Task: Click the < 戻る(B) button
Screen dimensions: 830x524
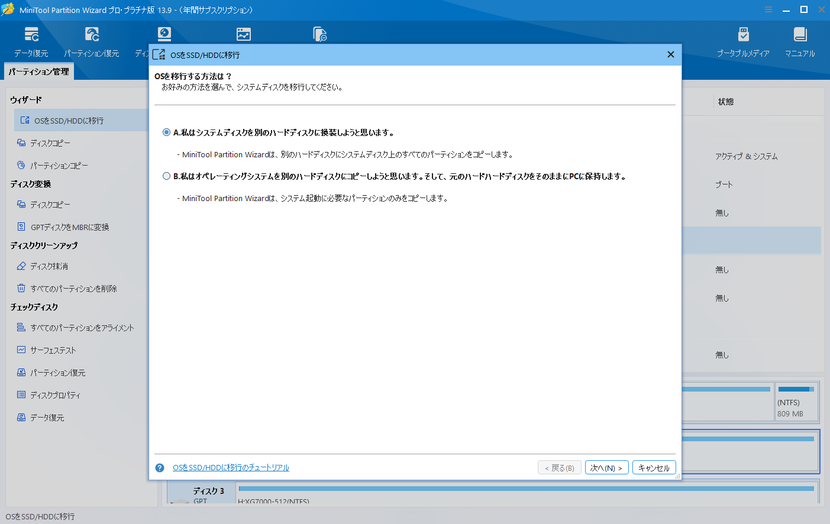Action: pos(560,468)
